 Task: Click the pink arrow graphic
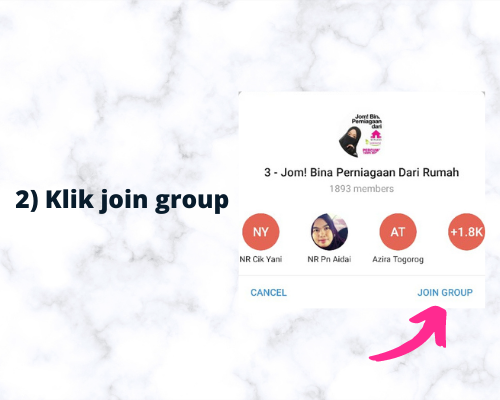point(409,333)
